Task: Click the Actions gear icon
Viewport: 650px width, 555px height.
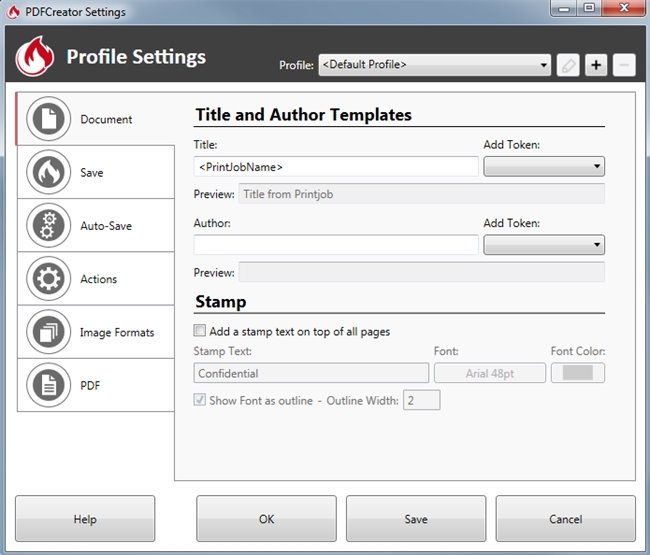Action: pyautogui.click(x=47, y=279)
